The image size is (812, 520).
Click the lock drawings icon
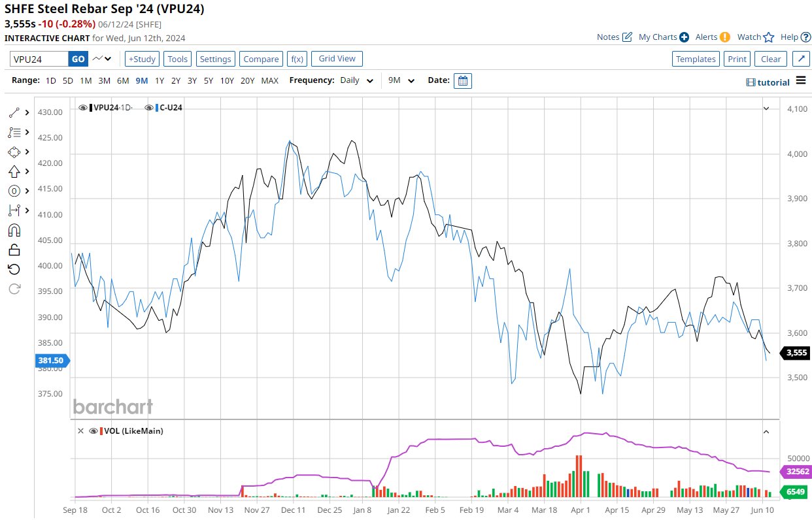14,250
